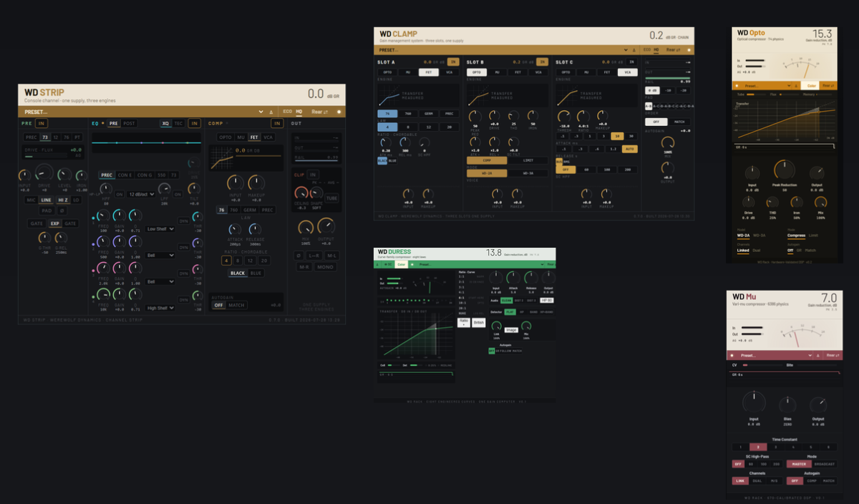Click the Bite slider in WD Mu

click(x=816, y=365)
